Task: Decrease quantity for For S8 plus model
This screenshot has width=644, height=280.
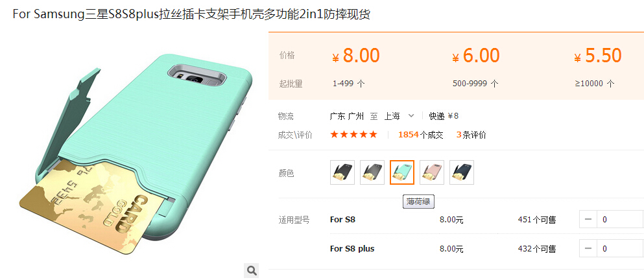Action: pyautogui.click(x=588, y=249)
